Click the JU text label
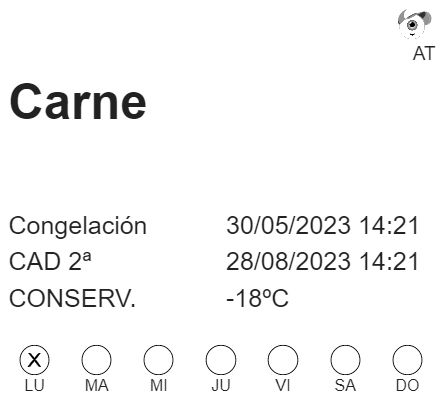Viewport: 443px width, 407px height. pos(221,386)
